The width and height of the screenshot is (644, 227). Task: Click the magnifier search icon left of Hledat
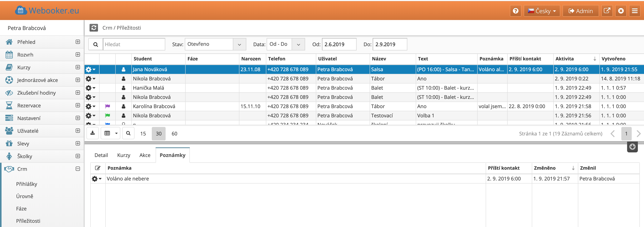click(x=95, y=44)
